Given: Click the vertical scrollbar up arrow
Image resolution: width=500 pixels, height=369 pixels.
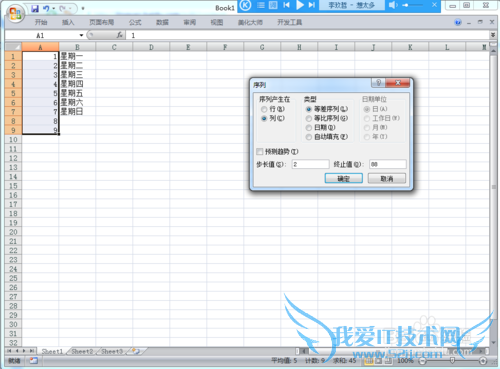Looking at the screenshot, I should [x=493, y=50].
